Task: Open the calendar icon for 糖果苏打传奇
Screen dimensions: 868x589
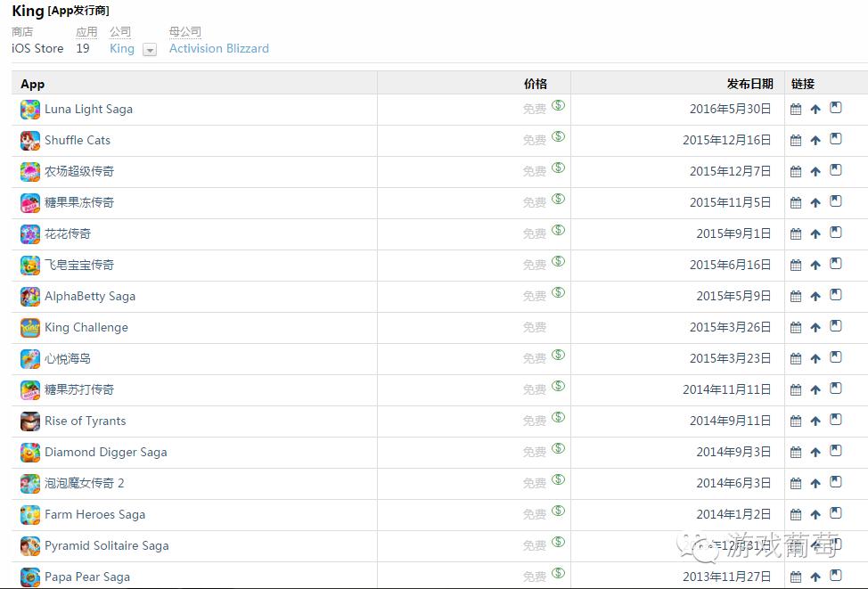Action: click(796, 389)
